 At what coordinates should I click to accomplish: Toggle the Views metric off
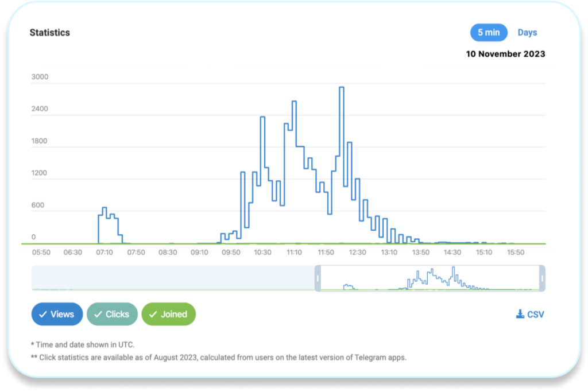click(x=57, y=314)
